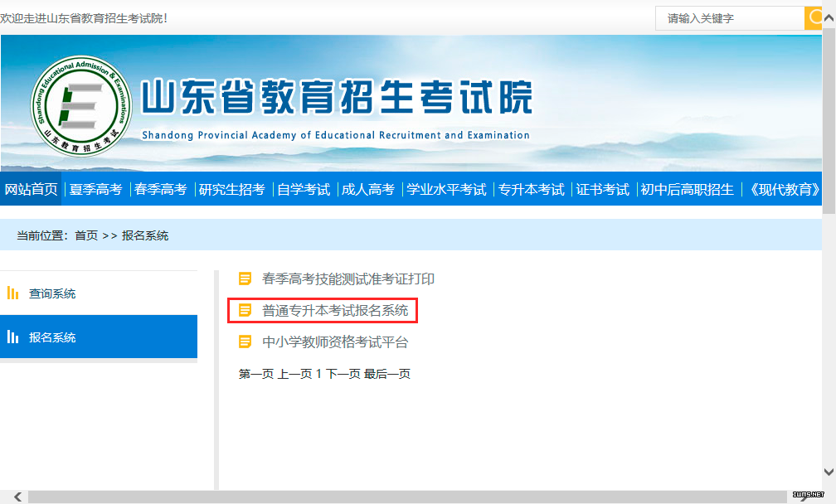Select 查询系统 in the left sidebar
The image size is (836, 504).
point(99,293)
